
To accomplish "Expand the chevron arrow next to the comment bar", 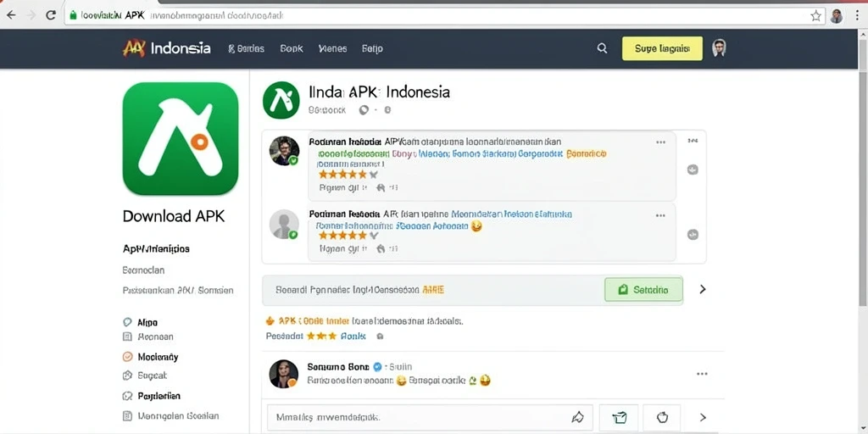I will coord(703,417).
